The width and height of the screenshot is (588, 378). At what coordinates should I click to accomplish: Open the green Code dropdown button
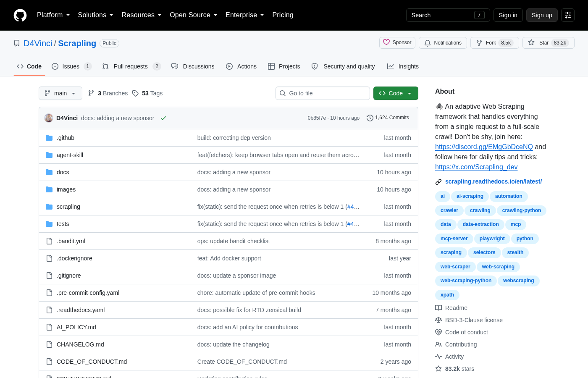click(396, 93)
